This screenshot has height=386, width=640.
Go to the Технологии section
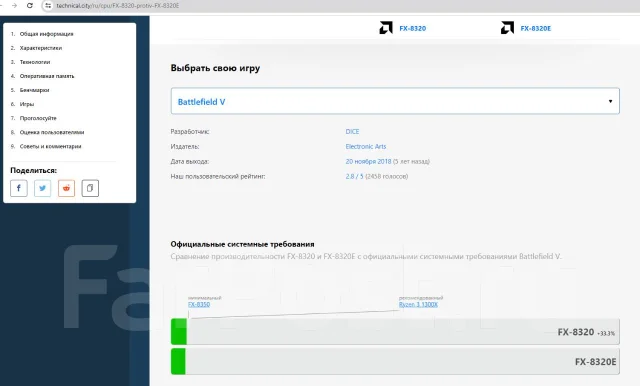click(x=35, y=62)
